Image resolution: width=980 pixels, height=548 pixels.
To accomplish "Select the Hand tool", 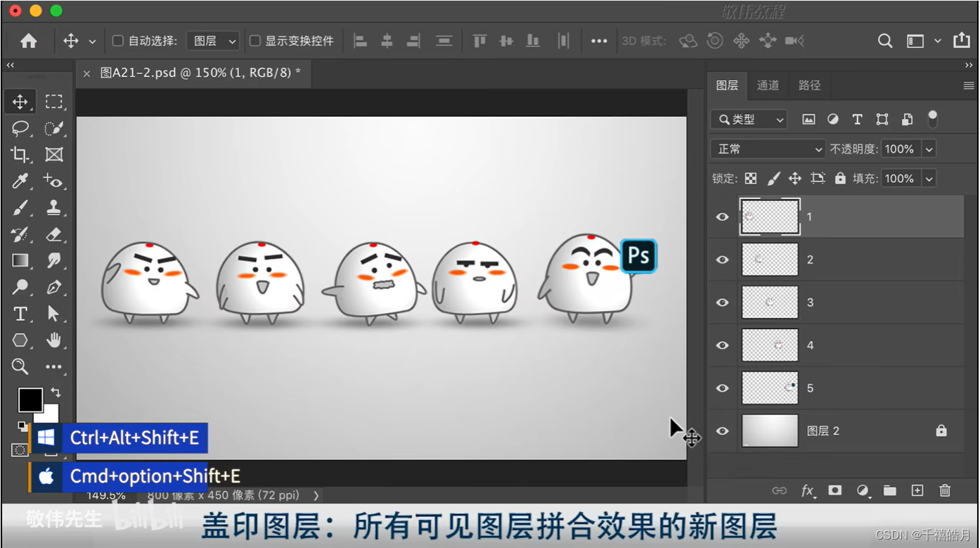I will [54, 340].
